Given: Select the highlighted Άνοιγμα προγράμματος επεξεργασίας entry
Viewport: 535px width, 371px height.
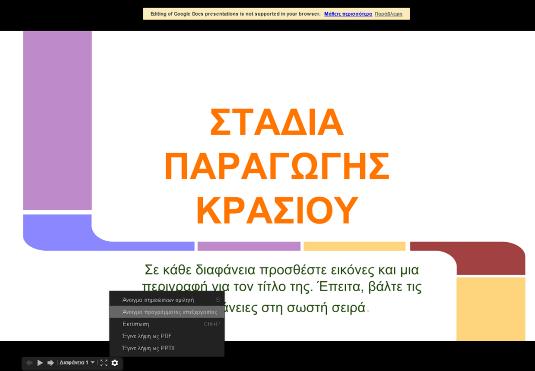Looking at the screenshot, I should (x=167, y=312).
